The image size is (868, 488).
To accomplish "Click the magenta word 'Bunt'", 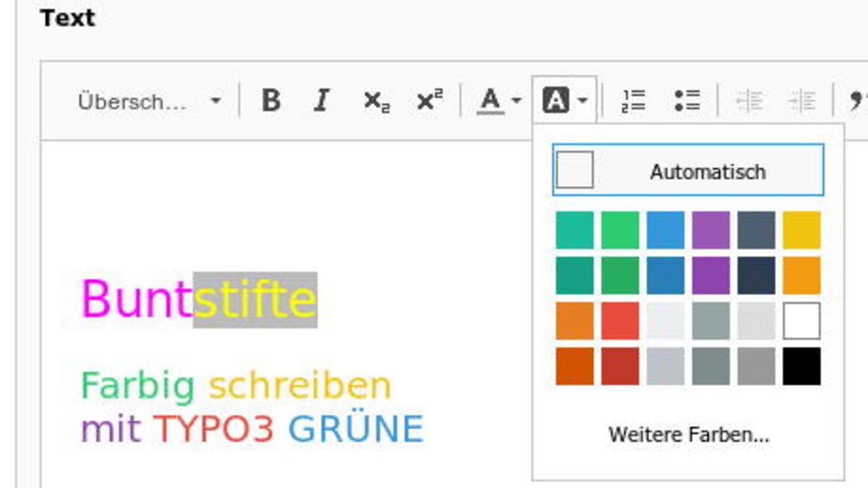I will [x=137, y=299].
